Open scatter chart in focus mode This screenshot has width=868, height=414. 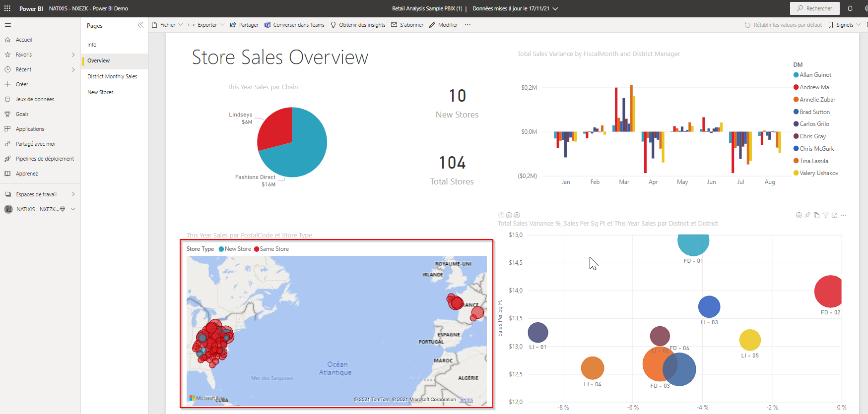pyautogui.click(x=835, y=215)
